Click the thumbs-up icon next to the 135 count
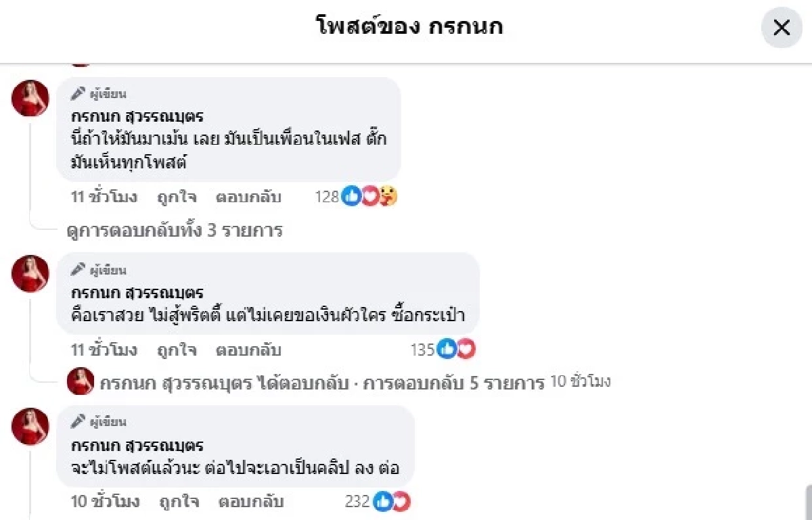The width and height of the screenshot is (812, 520). pos(446,350)
